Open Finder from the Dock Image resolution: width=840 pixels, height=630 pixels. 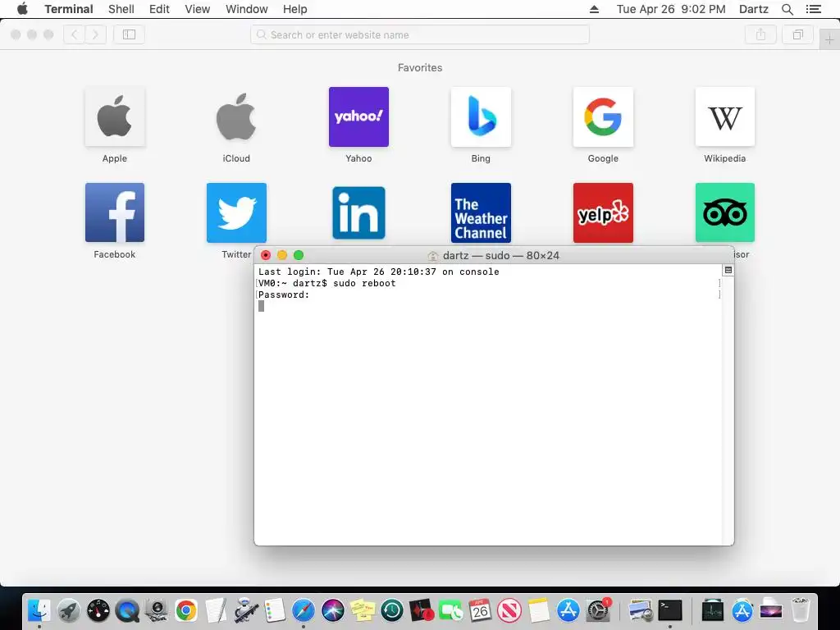39,610
